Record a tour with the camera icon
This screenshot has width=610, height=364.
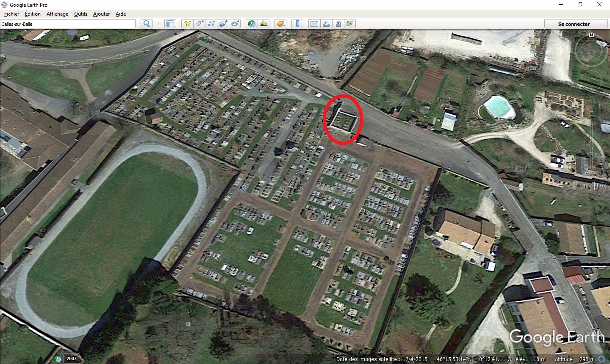pos(236,24)
